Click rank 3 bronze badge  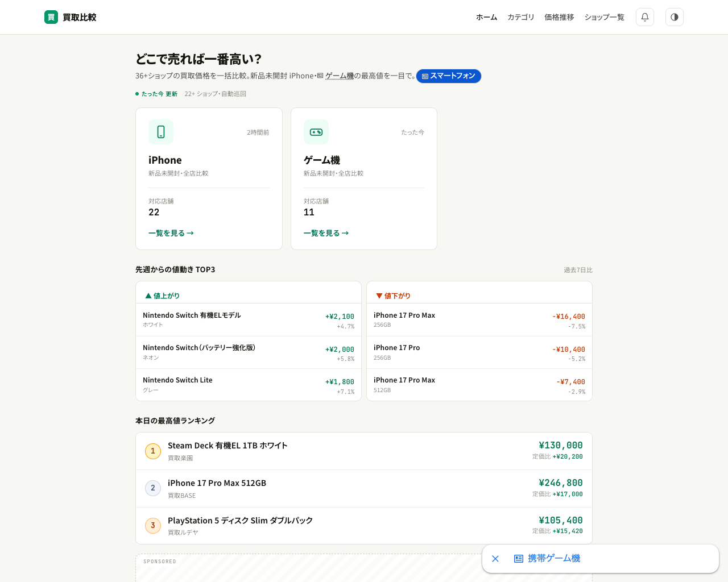tap(153, 525)
